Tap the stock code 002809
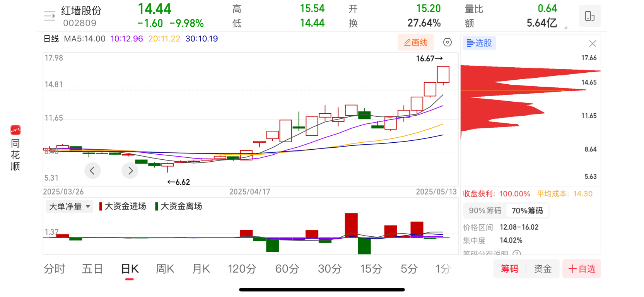 pos(80,23)
